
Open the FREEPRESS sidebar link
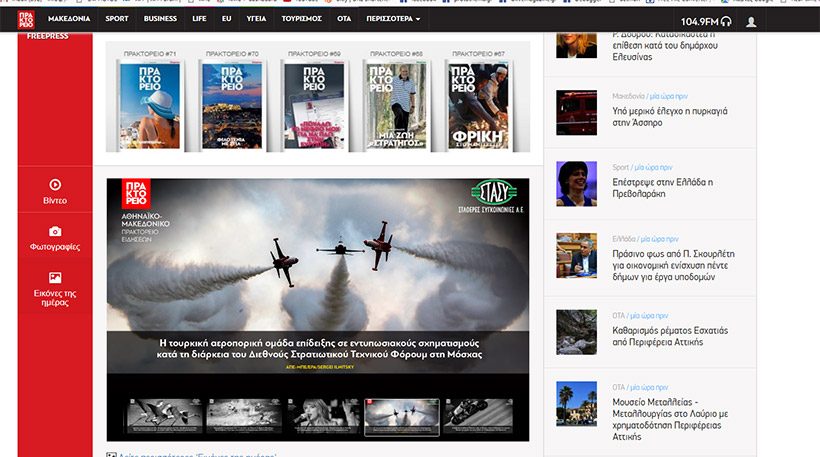click(x=48, y=36)
